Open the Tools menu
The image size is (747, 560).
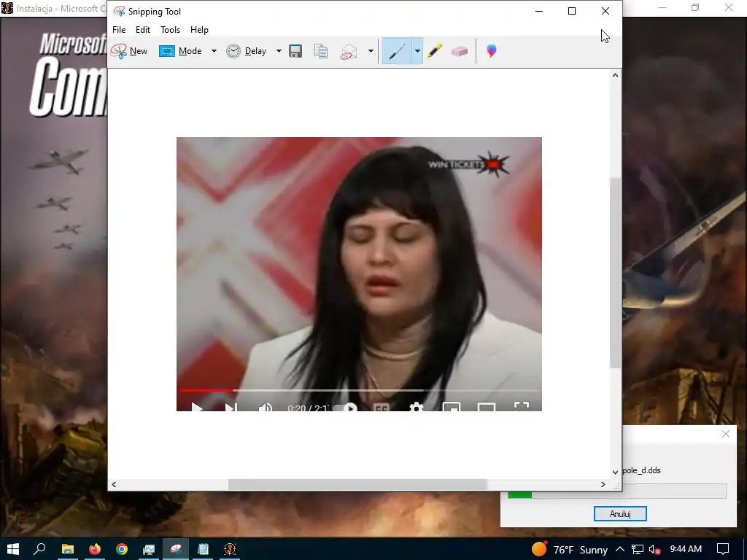click(170, 29)
